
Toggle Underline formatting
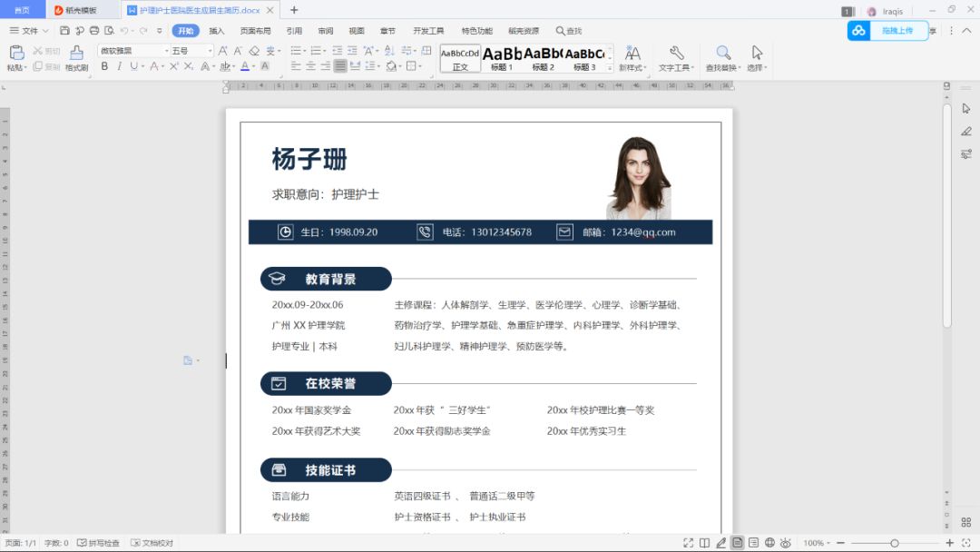point(133,66)
